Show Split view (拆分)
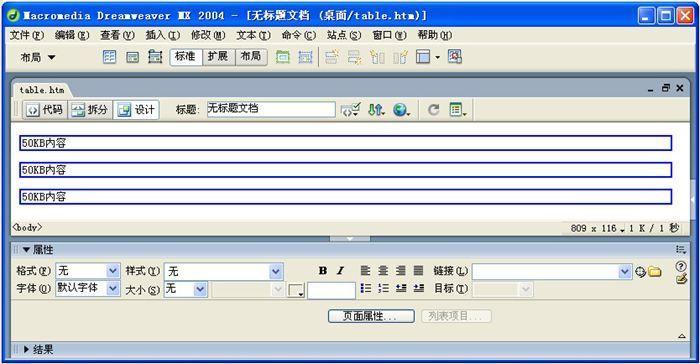700x364 pixels. click(x=90, y=109)
